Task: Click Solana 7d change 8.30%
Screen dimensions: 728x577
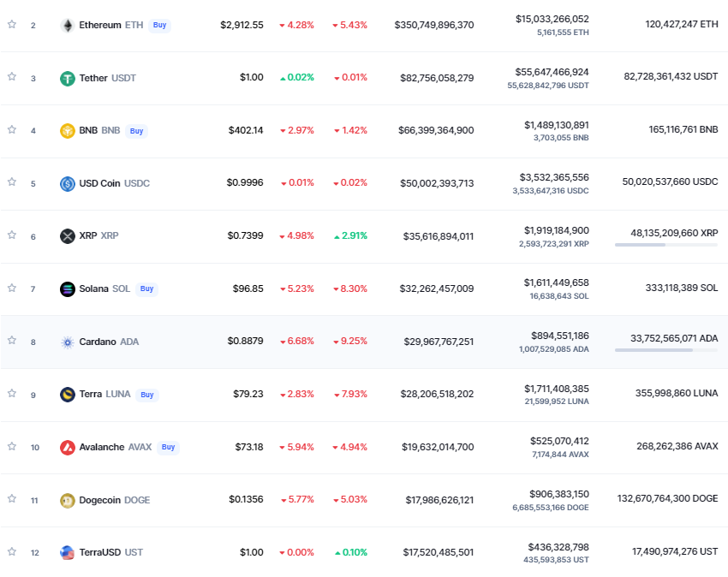Action: (350, 288)
